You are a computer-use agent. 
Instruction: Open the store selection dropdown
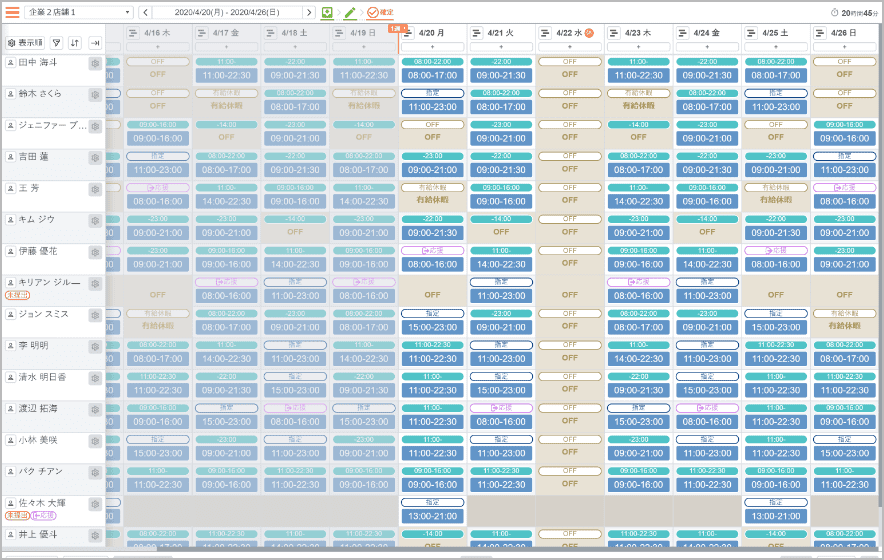(79, 12)
